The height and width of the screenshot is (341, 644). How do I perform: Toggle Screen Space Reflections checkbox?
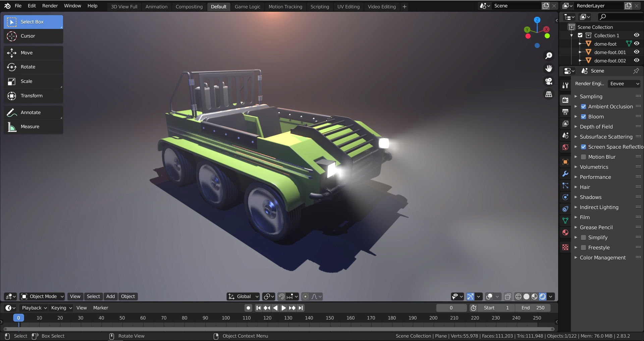[x=583, y=147]
